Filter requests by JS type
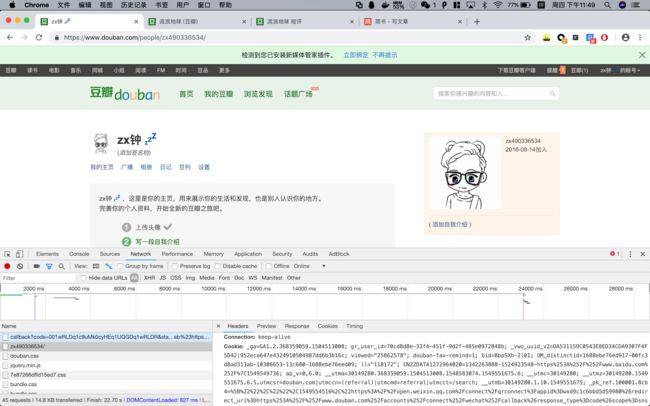650x406 pixels. pos(162,278)
